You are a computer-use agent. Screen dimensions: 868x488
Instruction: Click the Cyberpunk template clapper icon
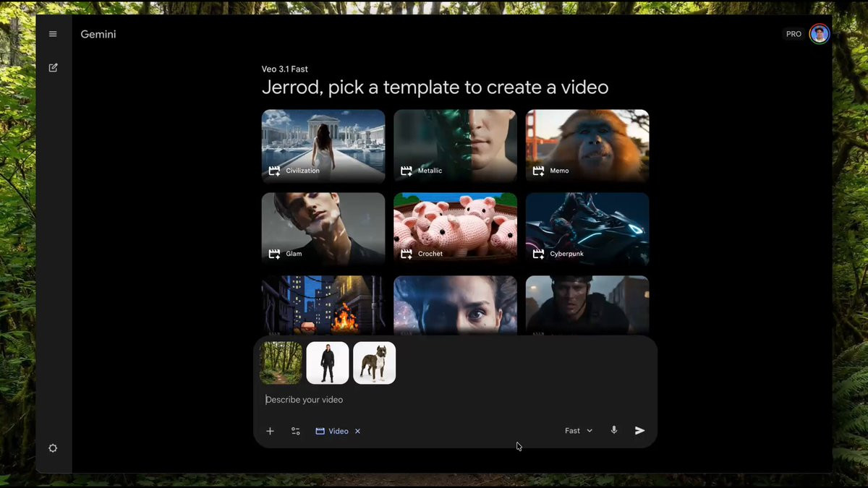(538, 254)
